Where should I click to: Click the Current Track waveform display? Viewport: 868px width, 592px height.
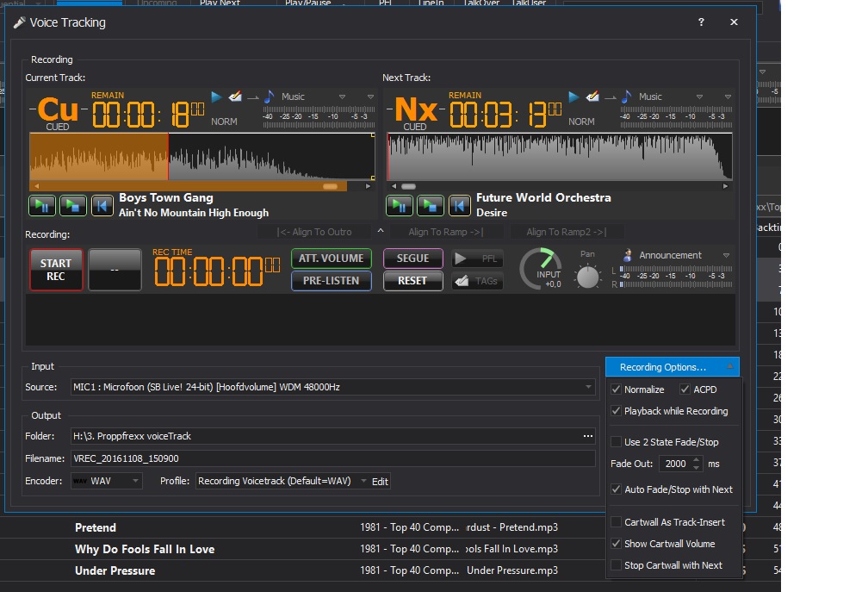click(x=202, y=157)
